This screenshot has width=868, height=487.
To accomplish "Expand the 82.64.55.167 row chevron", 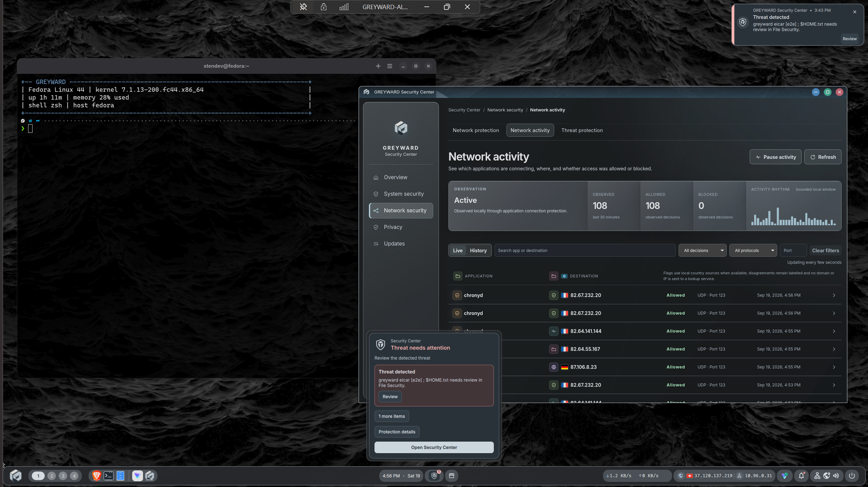I will coord(834,349).
